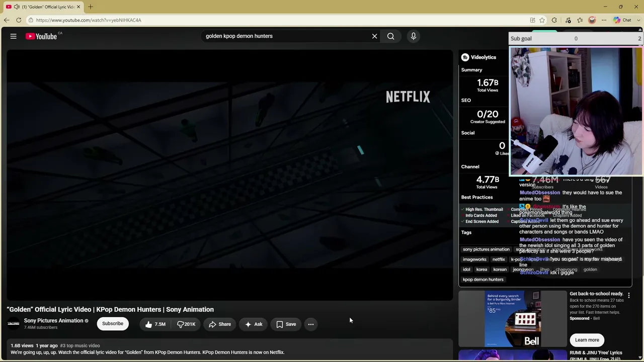Image resolution: width=644 pixels, height=362 pixels.
Task: Open browser extensions puzzle icon
Action: tap(554, 20)
